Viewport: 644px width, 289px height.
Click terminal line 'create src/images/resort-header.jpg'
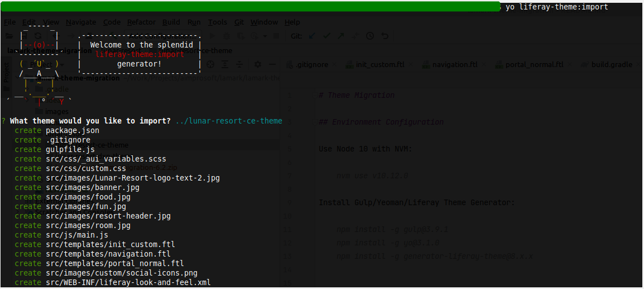tap(93, 216)
